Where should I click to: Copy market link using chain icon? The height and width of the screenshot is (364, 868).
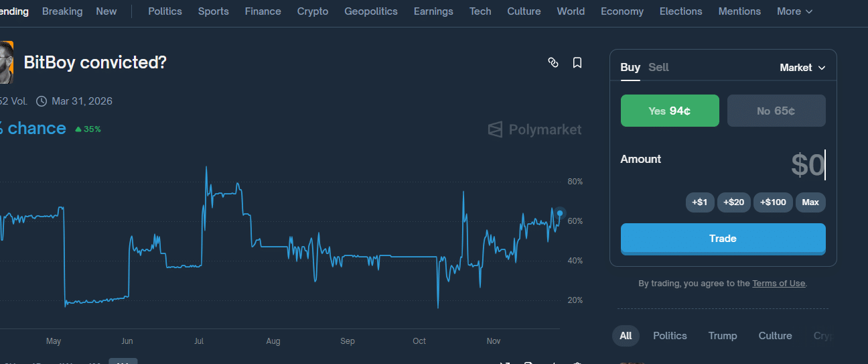pos(553,62)
